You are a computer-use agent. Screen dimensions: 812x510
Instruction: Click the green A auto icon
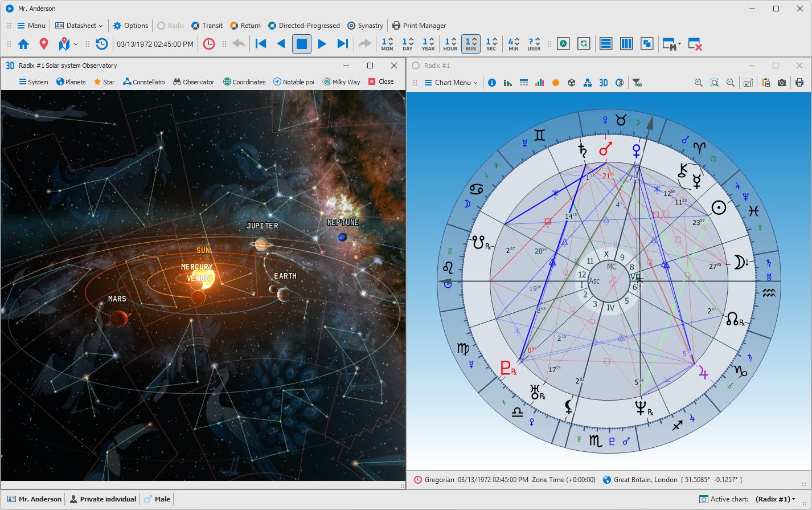[x=563, y=44]
